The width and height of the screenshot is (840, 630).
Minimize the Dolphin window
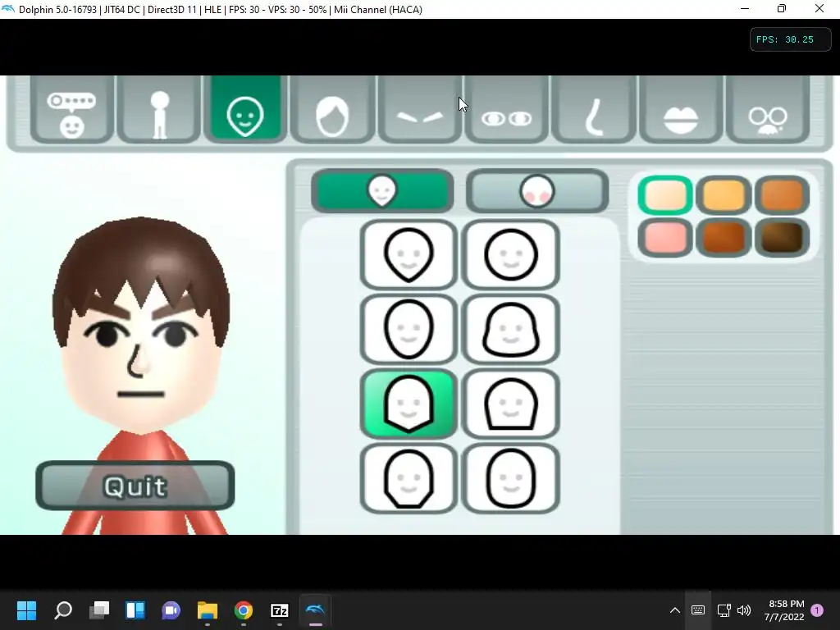click(x=745, y=8)
